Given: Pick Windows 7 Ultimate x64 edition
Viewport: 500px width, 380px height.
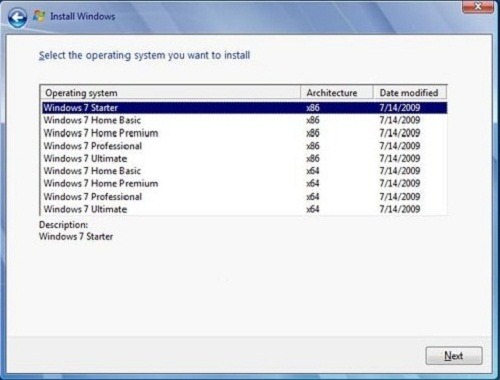Looking at the screenshot, I should 245,209.
